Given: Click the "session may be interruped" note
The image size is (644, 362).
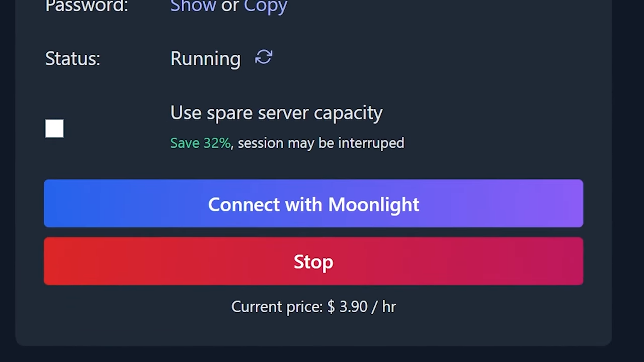Looking at the screenshot, I should [x=320, y=143].
